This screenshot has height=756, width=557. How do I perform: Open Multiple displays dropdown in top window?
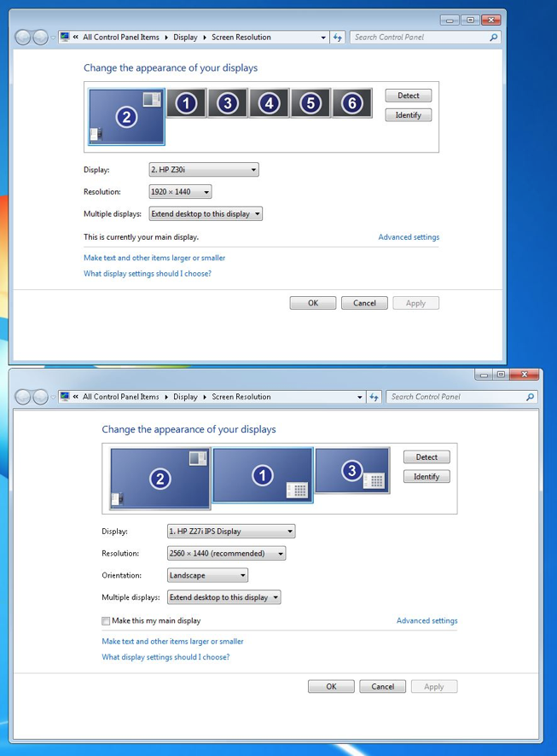point(206,214)
